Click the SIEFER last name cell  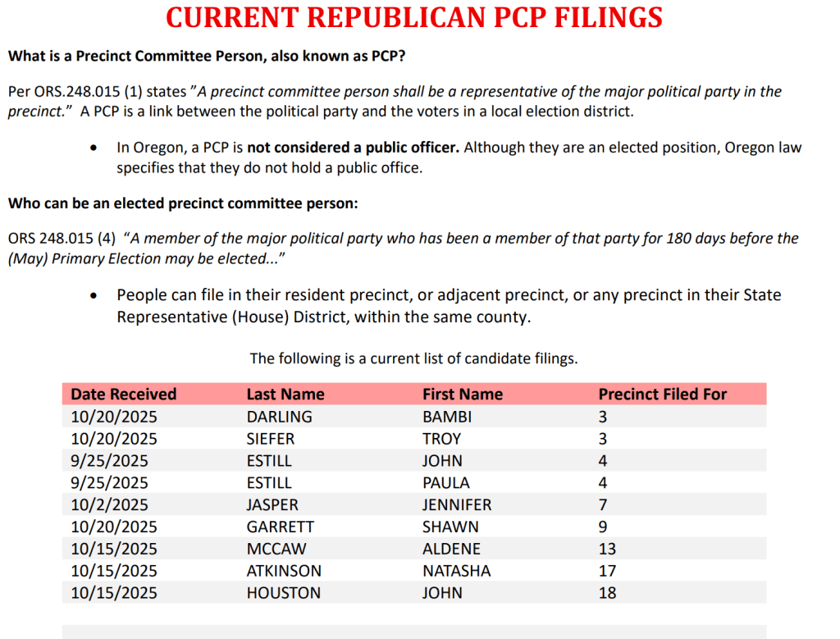(271, 439)
